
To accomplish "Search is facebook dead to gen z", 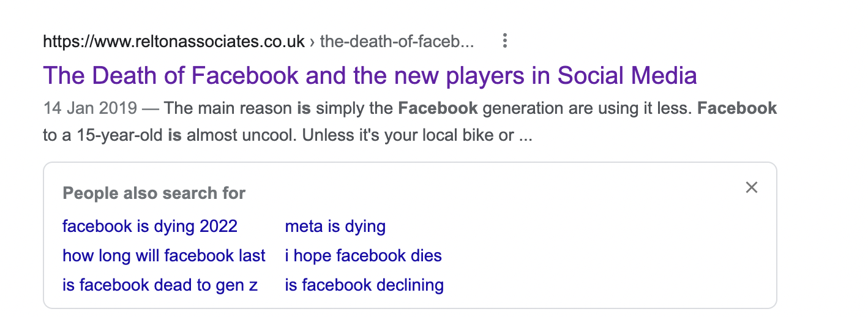I will point(160,285).
